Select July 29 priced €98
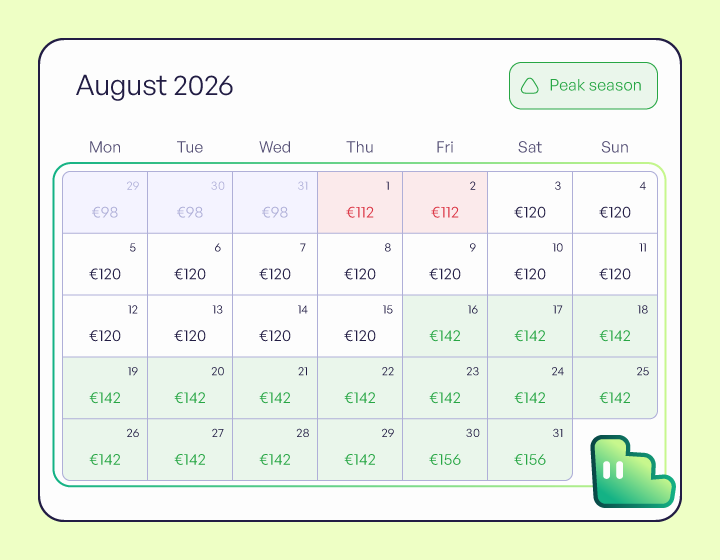This screenshot has width=720, height=560. pos(105,202)
